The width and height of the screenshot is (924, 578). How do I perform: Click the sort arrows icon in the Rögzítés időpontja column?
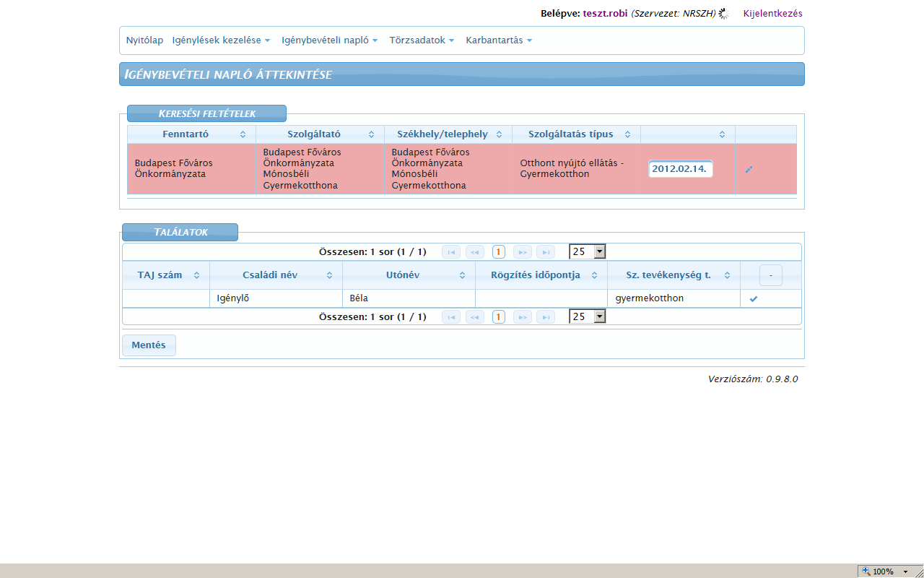pos(595,275)
